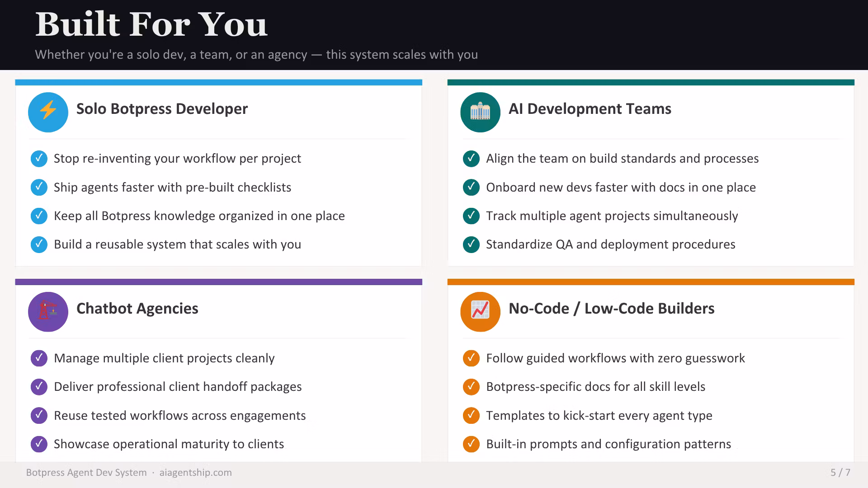Screen dimensions: 868x488
Task: Click checkmark beside 'Ship agents faster with pre-built checklists'
Action: point(39,187)
